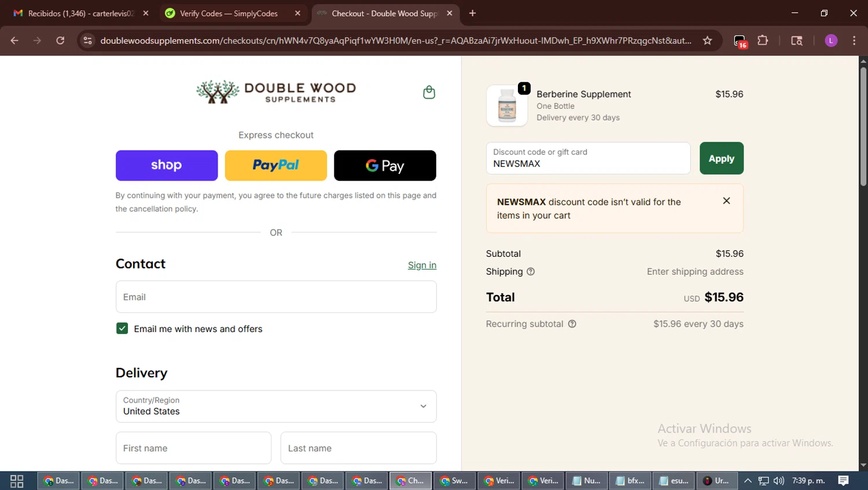The image size is (868, 490).
Task: Open the extension with 16 badge
Action: [x=740, y=41]
